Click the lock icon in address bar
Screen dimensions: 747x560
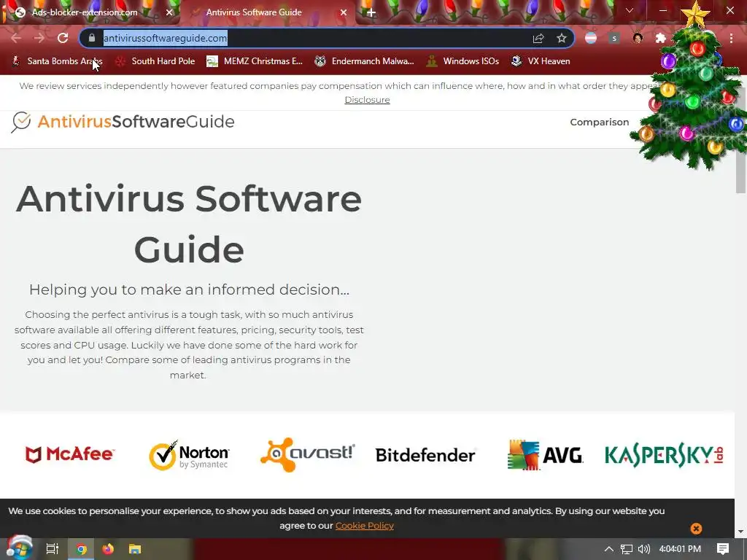point(92,38)
